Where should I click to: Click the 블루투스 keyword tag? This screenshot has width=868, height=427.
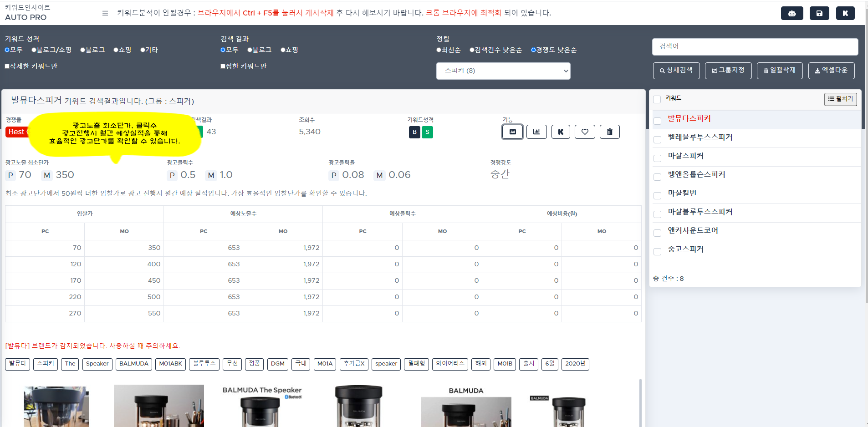tap(204, 364)
